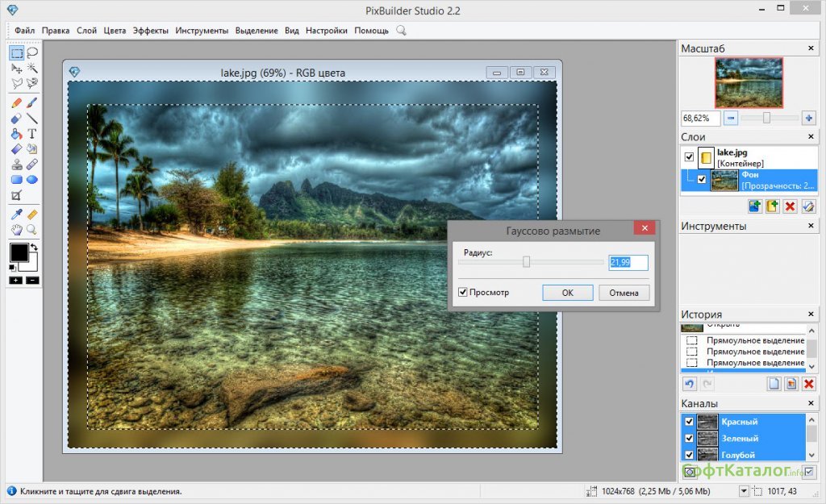Disable the Красный channel checkbox
The width and height of the screenshot is (826, 504).
pyautogui.click(x=688, y=422)
